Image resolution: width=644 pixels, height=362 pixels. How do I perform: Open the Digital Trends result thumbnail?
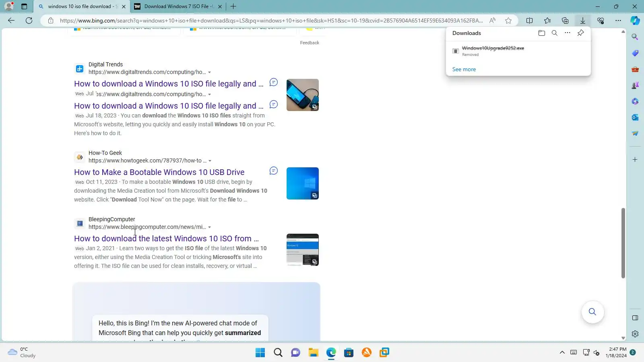click(x=303, y=95)
